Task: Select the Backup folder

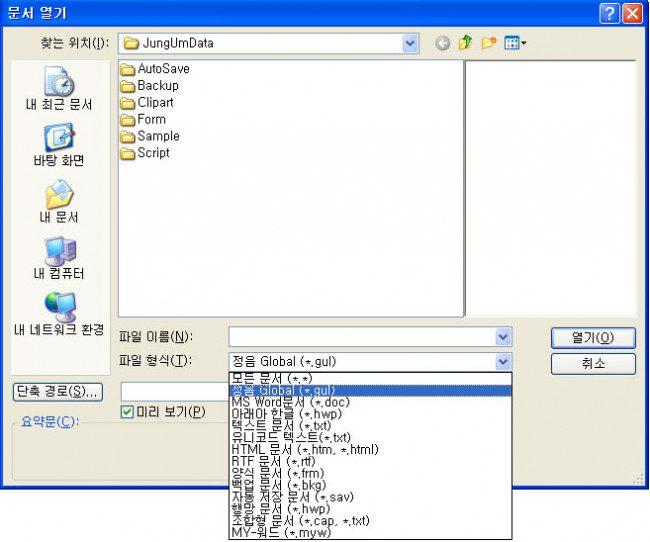Action: [x=150, y=86]
